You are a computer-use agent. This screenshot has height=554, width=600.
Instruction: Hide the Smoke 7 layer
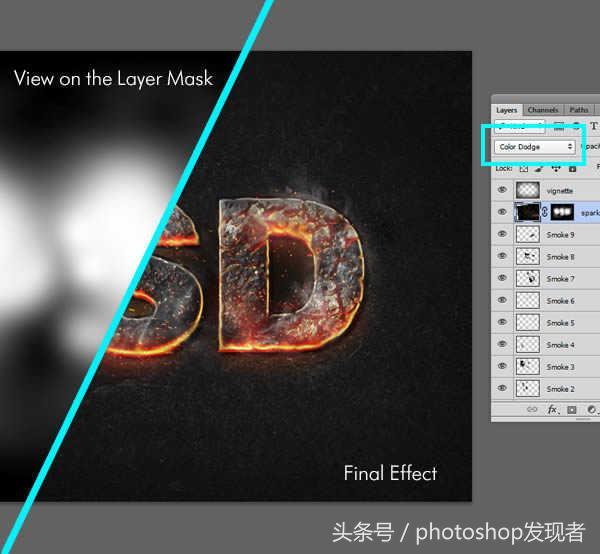[502, 278]
